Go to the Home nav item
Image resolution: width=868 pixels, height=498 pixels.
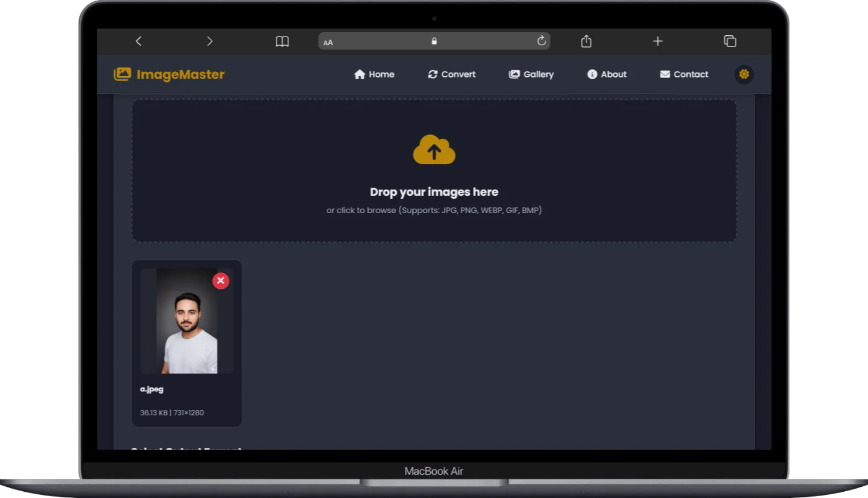[374, 74]
